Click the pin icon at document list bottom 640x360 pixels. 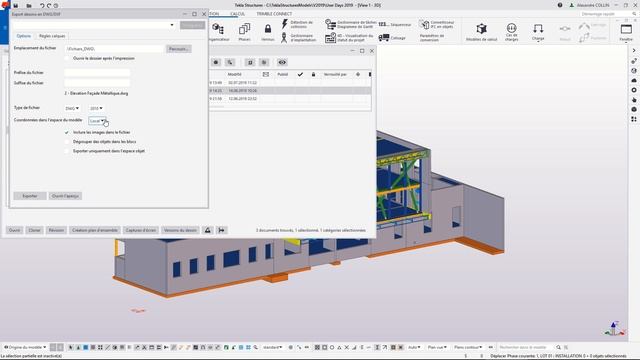coord(221,230)
